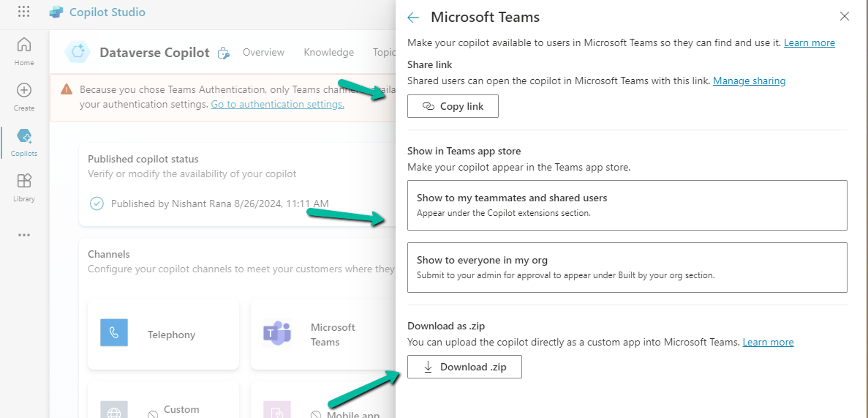The image size is (868, 418).
Task: Go to Home in sidebar
Action: click(x=24, y=51)
